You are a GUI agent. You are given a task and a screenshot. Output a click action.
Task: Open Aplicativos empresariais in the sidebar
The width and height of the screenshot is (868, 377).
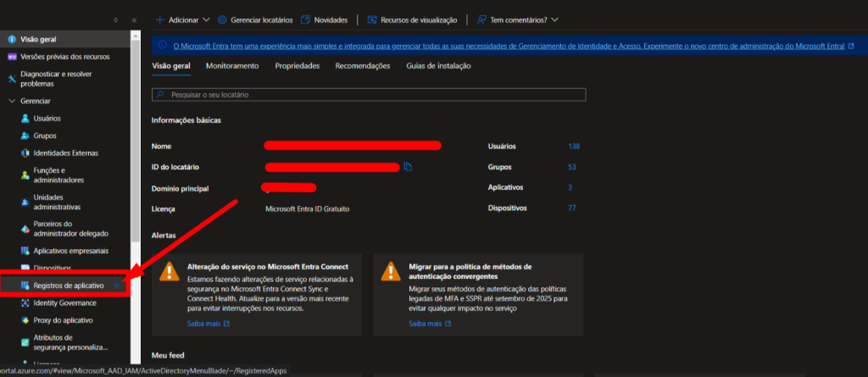tap(70, 251)
